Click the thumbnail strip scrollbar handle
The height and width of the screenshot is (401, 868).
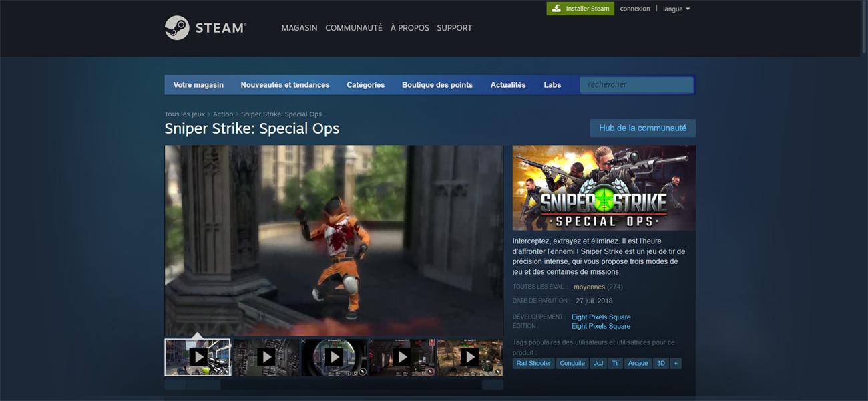point(204,384)
